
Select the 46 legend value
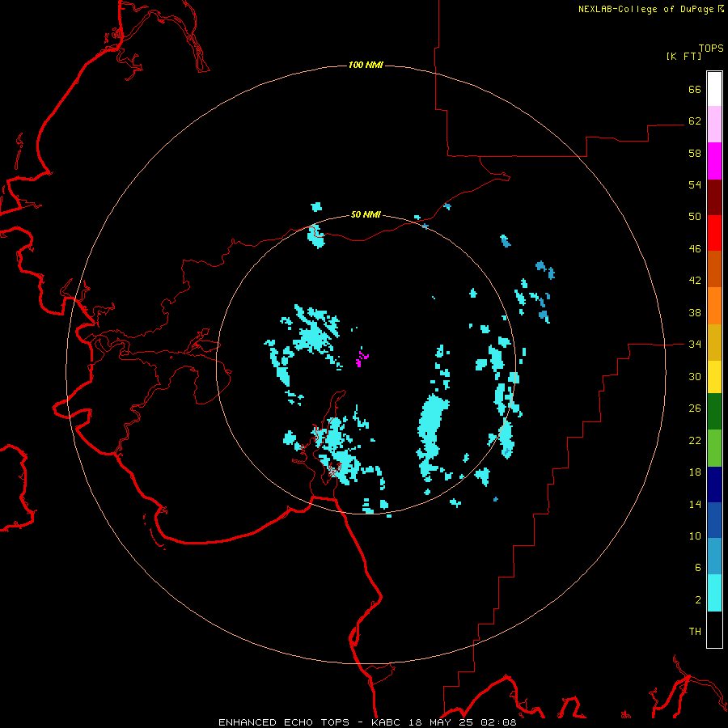click(x=695, y=249)
